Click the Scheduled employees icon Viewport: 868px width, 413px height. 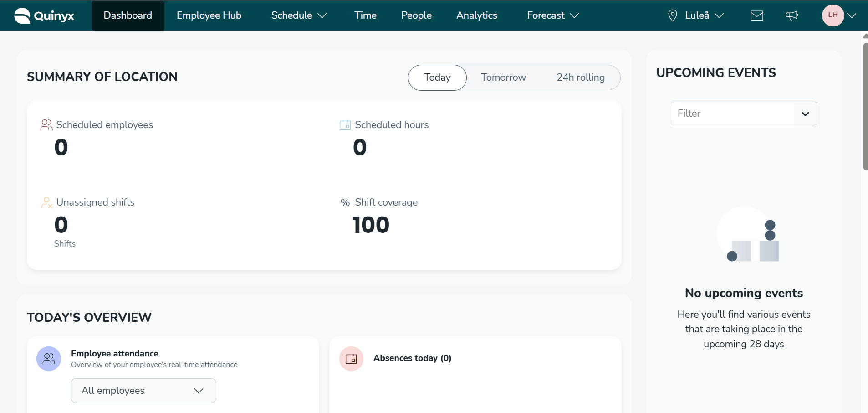(x=46, y=125)
